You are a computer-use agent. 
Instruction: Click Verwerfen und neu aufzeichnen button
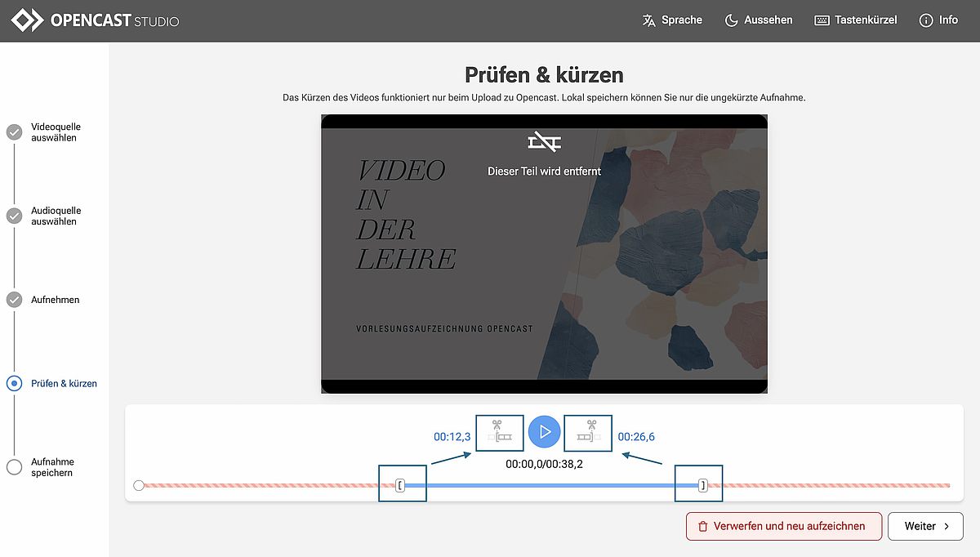784,526
